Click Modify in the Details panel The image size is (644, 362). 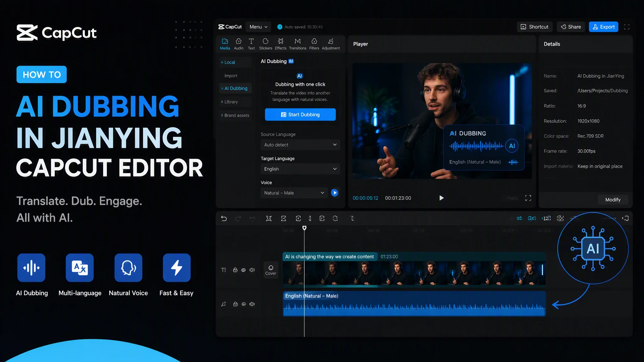[x=613, y=200]
